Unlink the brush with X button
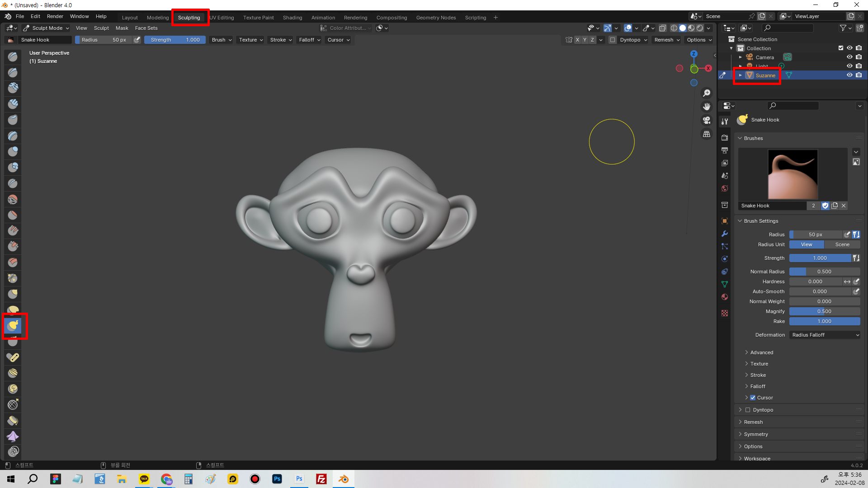 pos(844,206)
